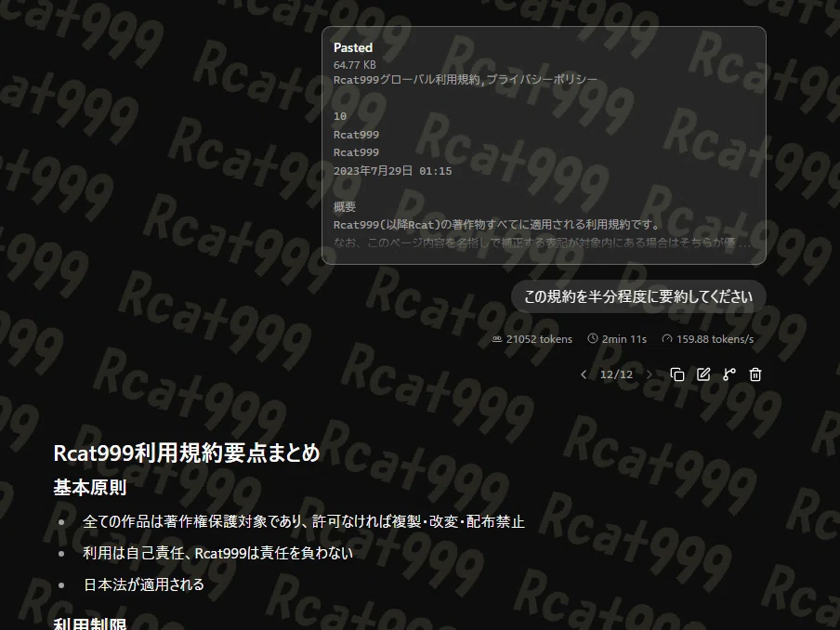
Task: Click date 2023年7月29日 01:15 in attachment
Action: tap(393, 171)
